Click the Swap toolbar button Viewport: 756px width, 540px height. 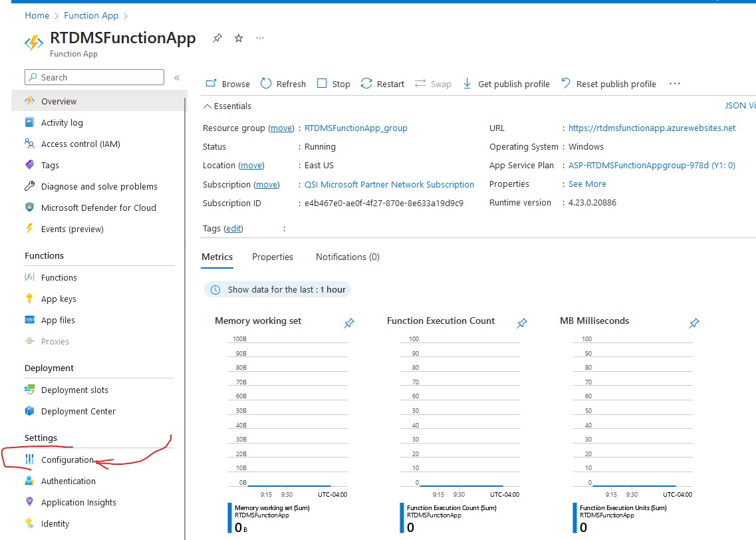click(433, 84)
